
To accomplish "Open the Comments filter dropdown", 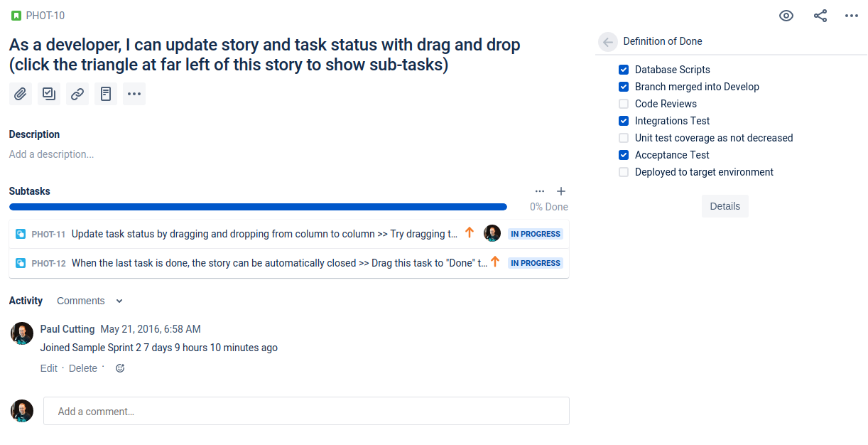I will click(x=89, y=301).
